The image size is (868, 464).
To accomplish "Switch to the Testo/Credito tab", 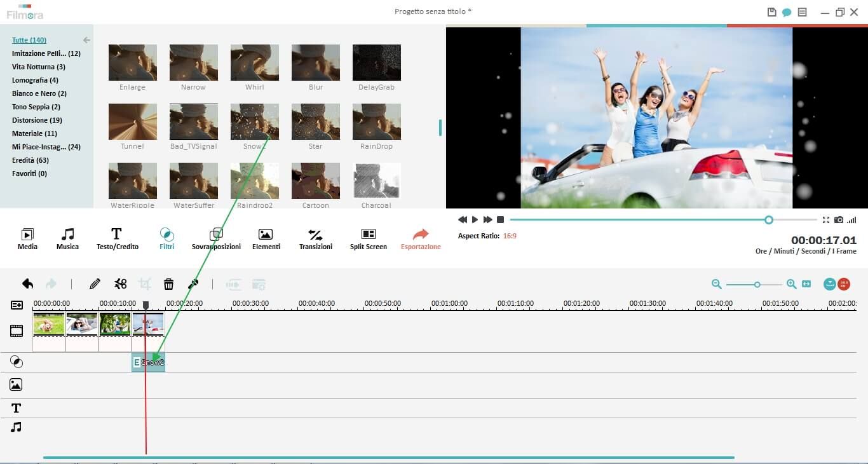I will (117, 239).
